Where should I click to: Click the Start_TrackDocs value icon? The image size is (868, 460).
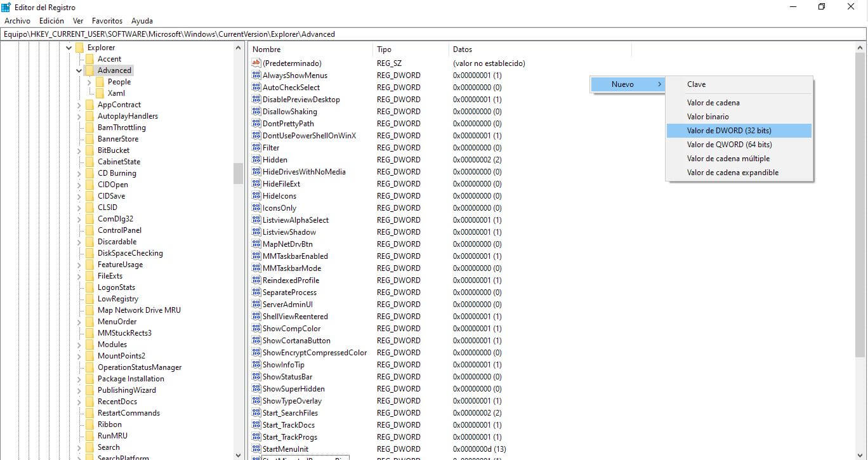pos(256,424)
